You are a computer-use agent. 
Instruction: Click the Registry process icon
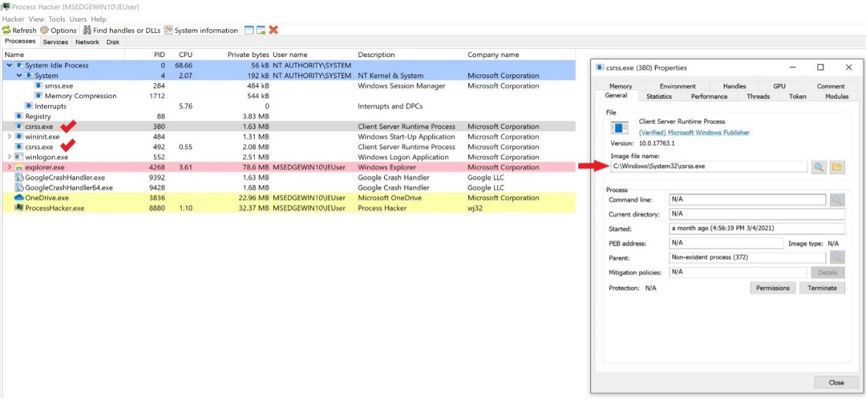19,116
